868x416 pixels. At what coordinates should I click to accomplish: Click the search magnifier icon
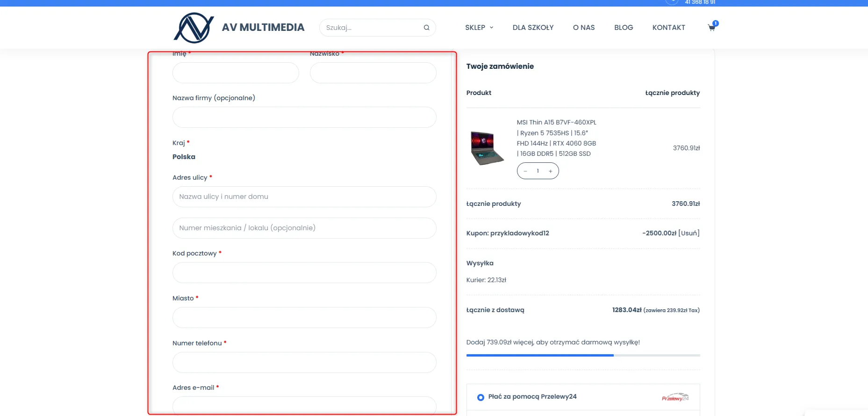426,28
